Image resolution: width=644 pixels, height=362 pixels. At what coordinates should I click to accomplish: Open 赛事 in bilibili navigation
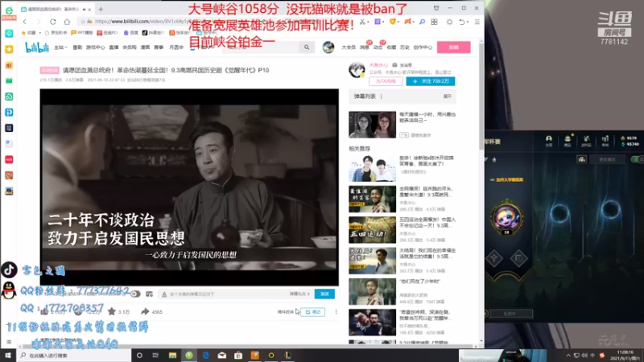tap(159, 47)
